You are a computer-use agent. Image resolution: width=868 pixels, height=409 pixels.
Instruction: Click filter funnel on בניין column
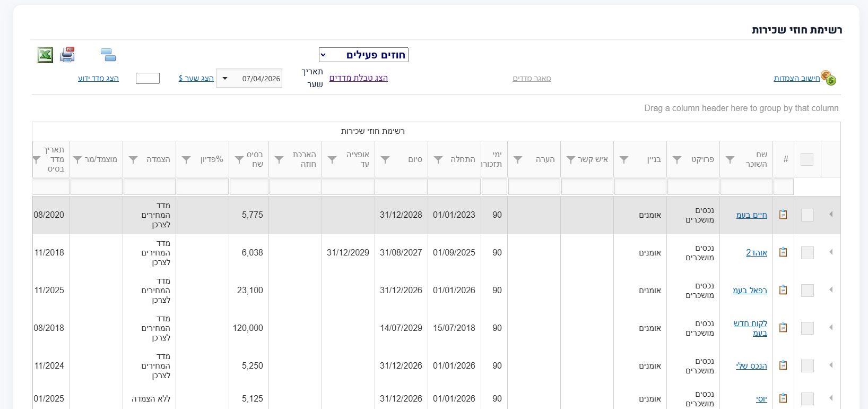[624, 159]
